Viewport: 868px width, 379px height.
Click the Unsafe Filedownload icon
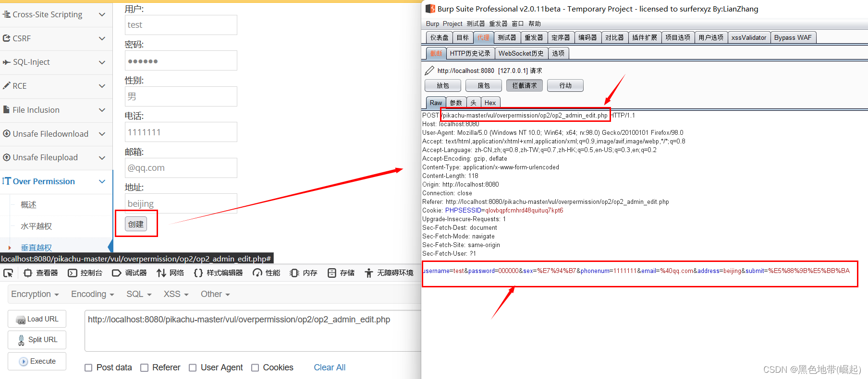point(6,134)
